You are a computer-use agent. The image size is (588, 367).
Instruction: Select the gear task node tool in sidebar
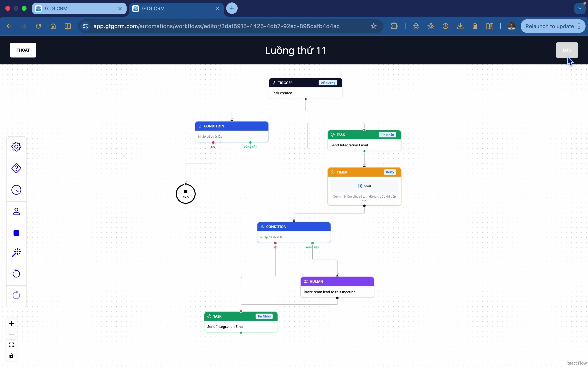tap(16, 147)
